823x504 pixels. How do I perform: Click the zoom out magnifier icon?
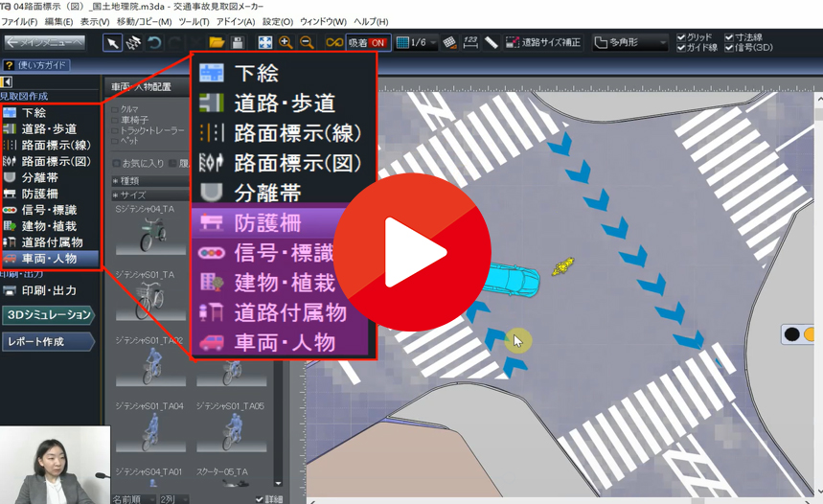pos(307,43)
